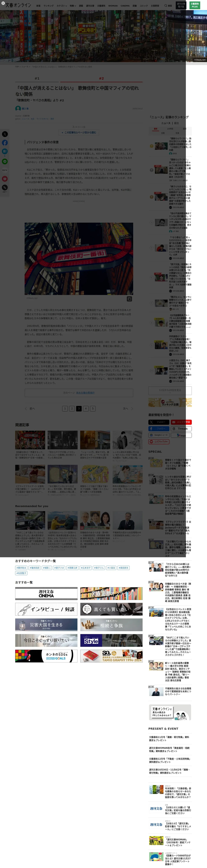
Task: Open the インタビュー / 対談 banner
Action: [x=46, y=609]
